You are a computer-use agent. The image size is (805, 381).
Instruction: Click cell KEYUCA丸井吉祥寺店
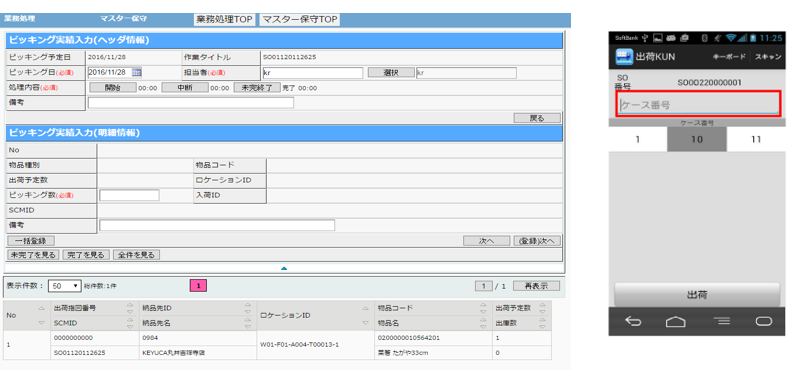click(x=198, y=353)
